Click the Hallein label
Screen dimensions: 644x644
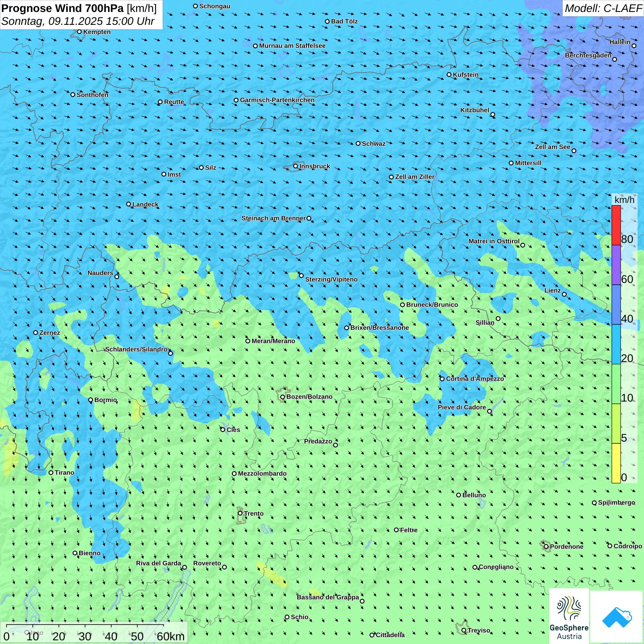point(620,42)
